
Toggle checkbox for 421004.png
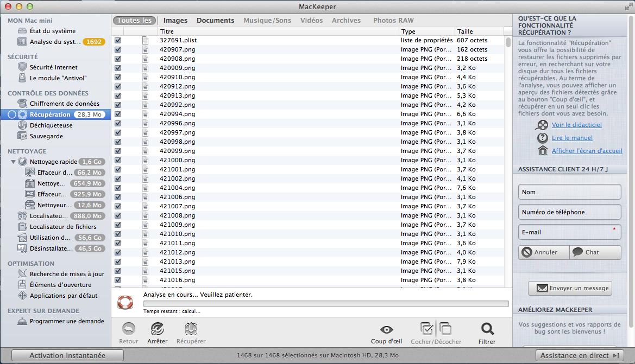[x=117, y=188]
